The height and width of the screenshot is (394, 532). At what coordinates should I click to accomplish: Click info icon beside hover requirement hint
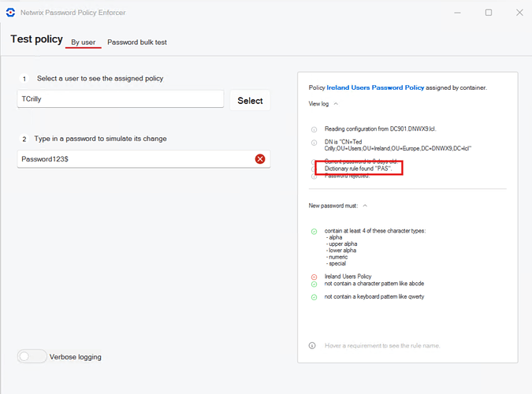point(313,345)
